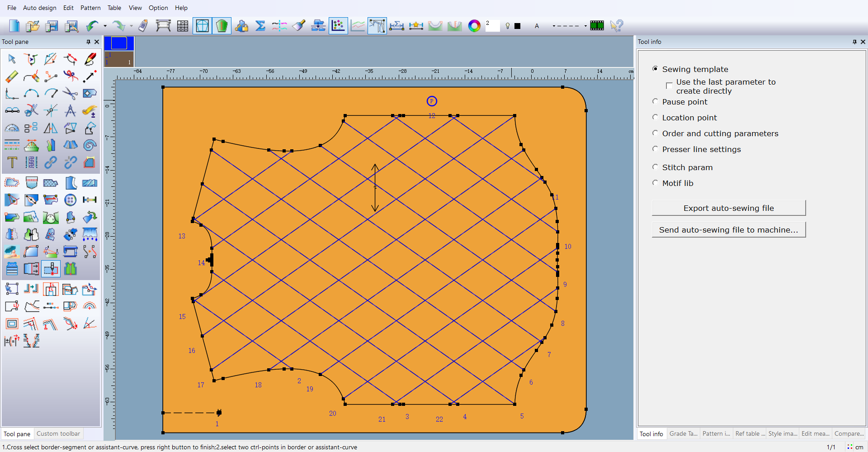Screen dimensions: 868x452
Task: Select the spiral tool in Tool pane
Action: click(90, 145)
